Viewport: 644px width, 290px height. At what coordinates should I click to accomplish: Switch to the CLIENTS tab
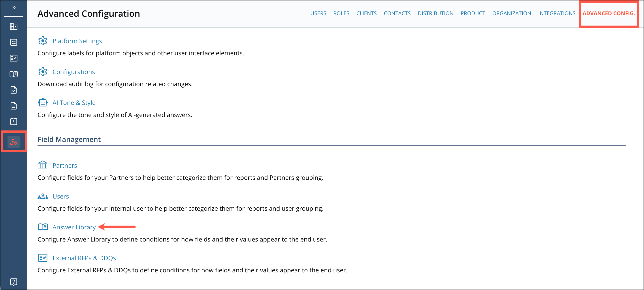[x=366, y=13]
